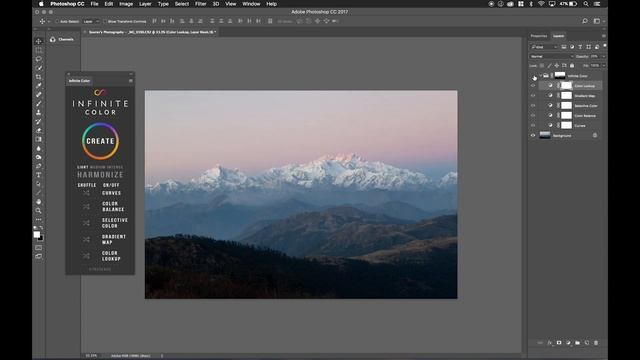Select the Light intensity option
The height and width of the screenshot is (360, 640).
coord(82,167)
